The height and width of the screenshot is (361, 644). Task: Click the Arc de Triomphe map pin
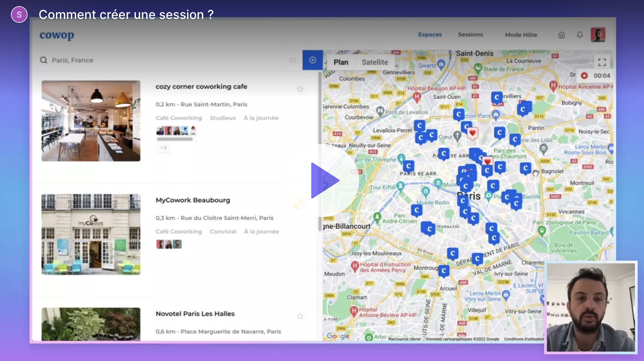[x=401, y=158]
